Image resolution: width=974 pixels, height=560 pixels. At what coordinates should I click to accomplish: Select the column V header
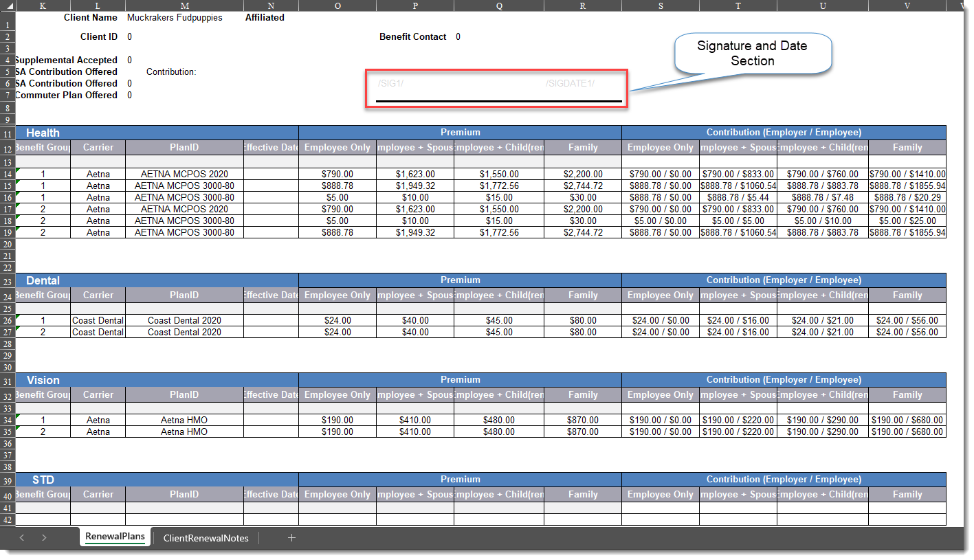pos(907,5)
